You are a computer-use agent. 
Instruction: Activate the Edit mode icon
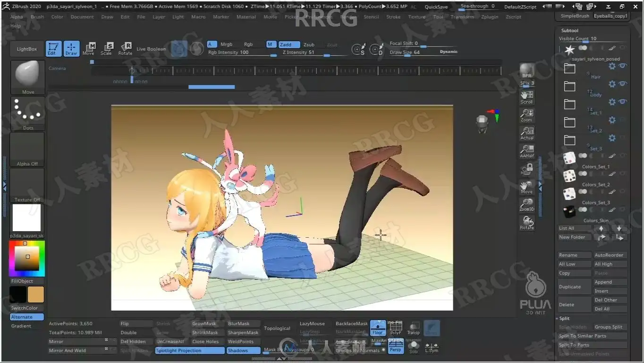pyautogui.click(x=54, y=49)
